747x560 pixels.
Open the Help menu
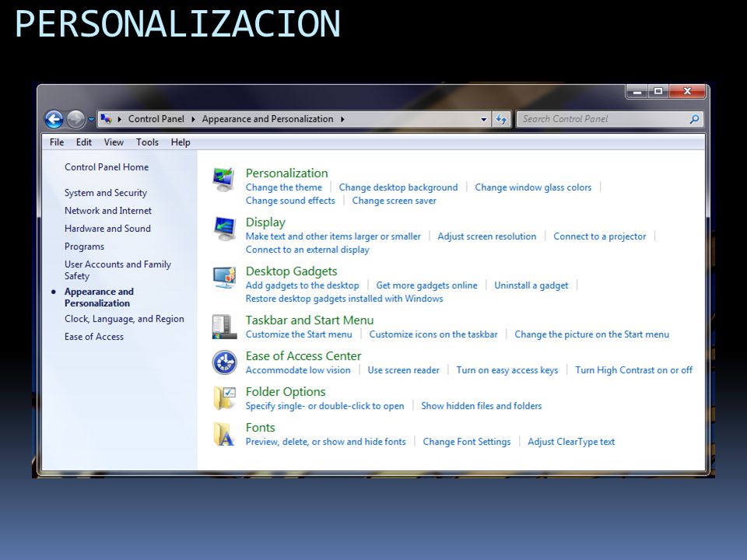[x=181, y=142]
